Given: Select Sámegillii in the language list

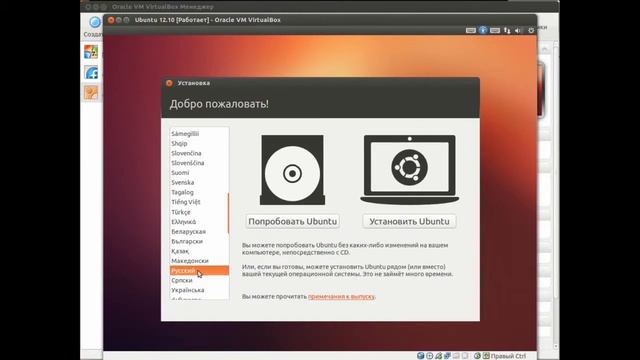Looking at the screenshot, I should point(199,133).
